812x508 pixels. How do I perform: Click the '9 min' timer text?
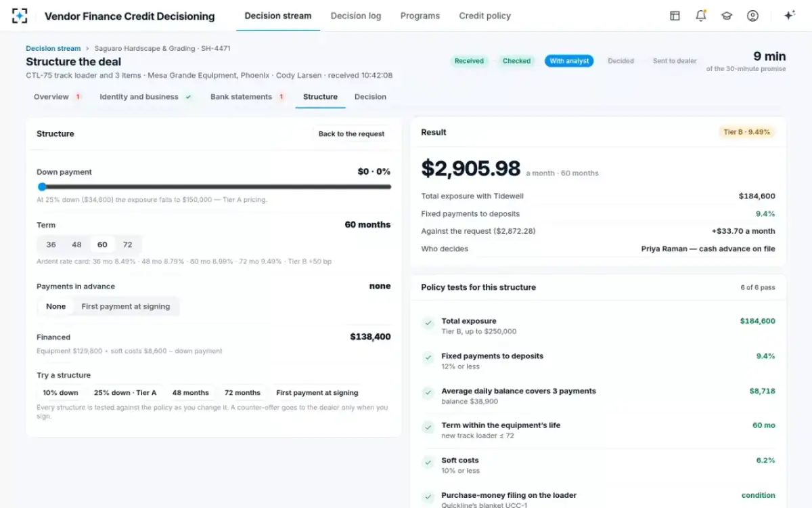[x=770, y=56]
